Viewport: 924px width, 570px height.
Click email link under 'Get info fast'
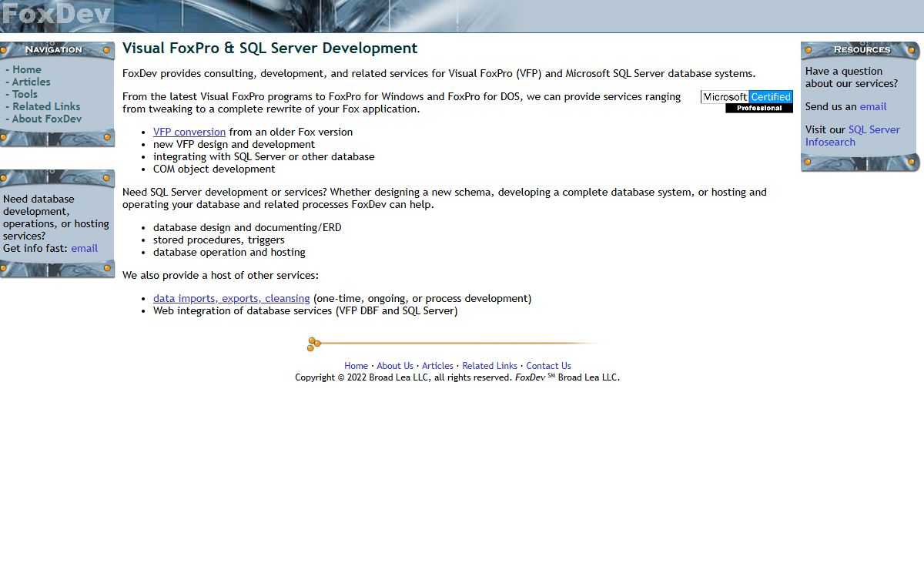tap(84, 248)
